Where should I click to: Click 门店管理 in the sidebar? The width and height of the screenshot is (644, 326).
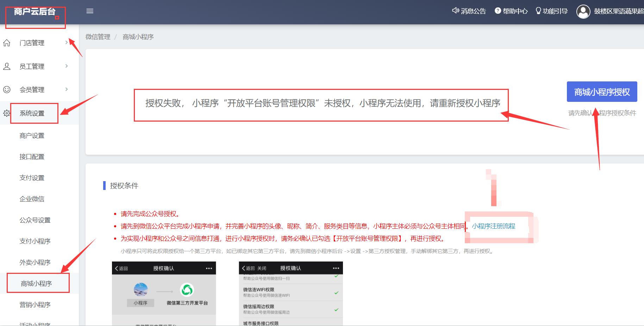click(32, 43)
